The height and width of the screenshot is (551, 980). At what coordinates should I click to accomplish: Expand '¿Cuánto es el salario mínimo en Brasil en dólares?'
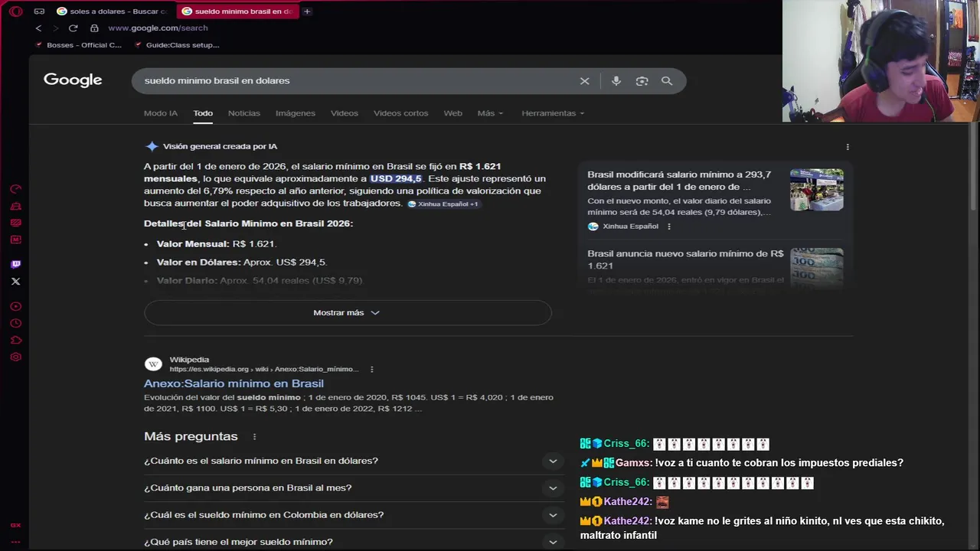point(354,461)
